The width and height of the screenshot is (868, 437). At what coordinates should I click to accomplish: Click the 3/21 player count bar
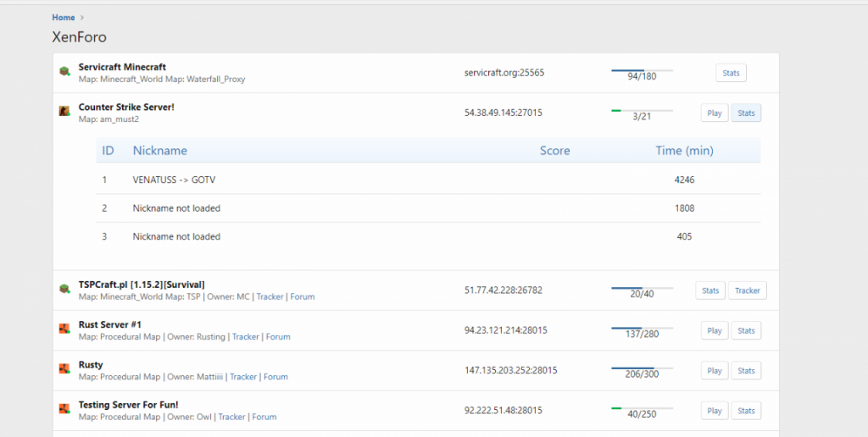coord(643,114)
